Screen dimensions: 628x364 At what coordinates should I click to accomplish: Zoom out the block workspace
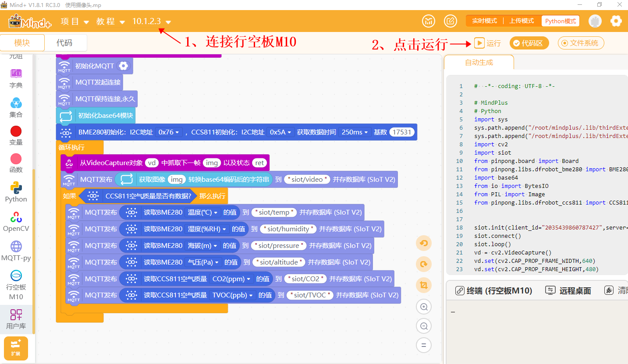424,326
